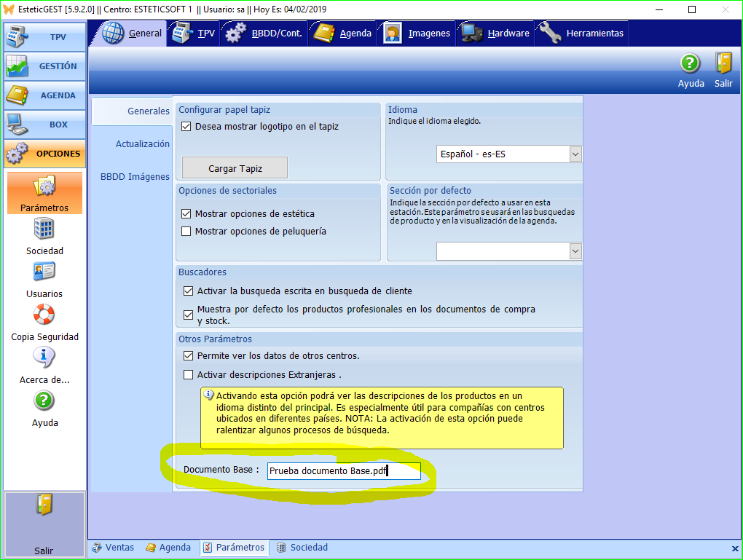Click the Usuarios ID card icon
Screen dimensions: 743x560
(x=44, y=272)
